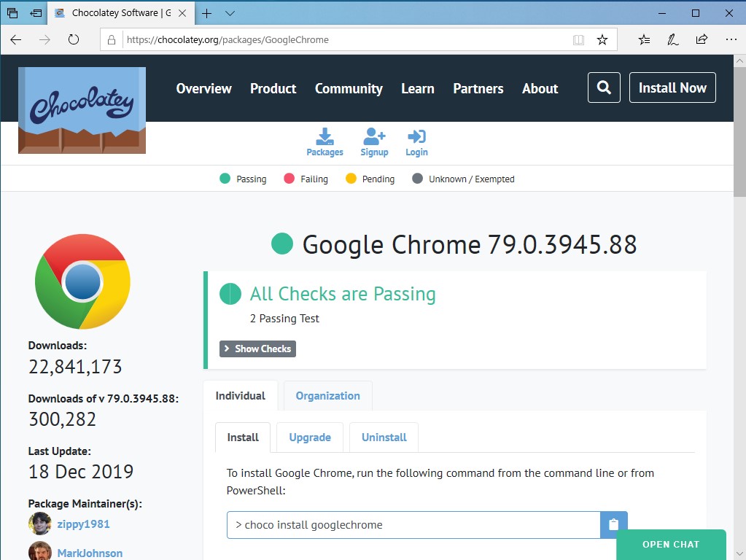Copy the choco install command to clipboard
Viewport: 746px width, 560px height.
pyautogui.click(x=613, y=524)
